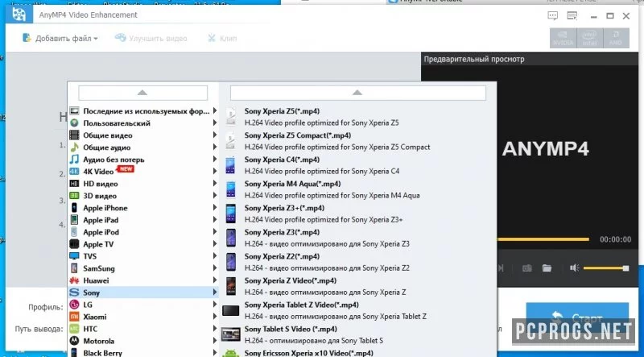Click the AnyMP4 app logo icon
The image size is (644, 357).
[19, 15]
